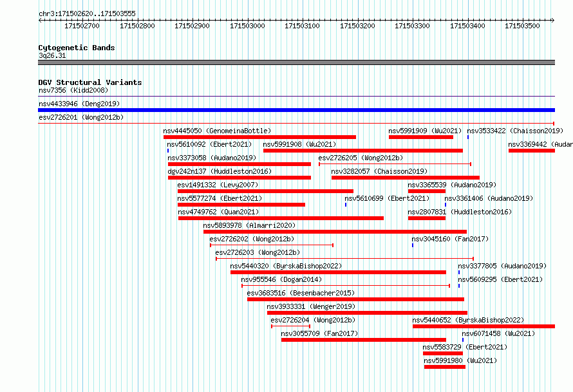This screenshot has height=392, width=573.
Task: Click esv2726202 (Wong2012b) label
Action: [252, 239]
